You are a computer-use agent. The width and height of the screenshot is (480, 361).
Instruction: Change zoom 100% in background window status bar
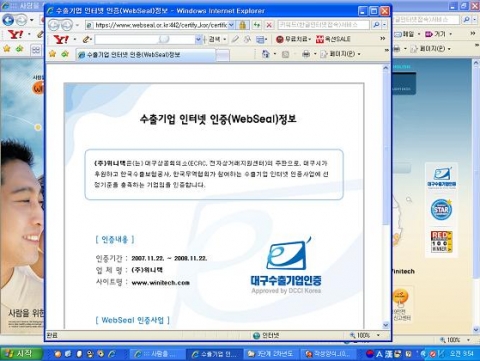point(450,340)
